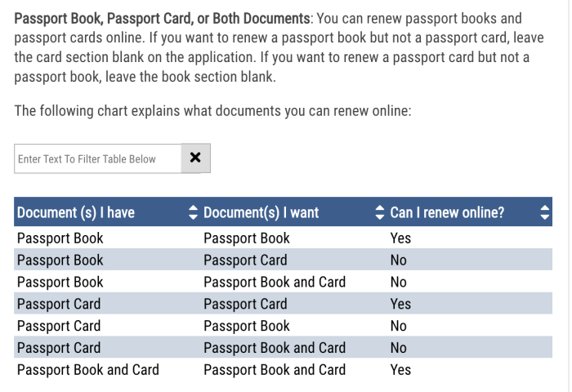Click "Passport Book" in the fifth row wanted column

click(247, 326)
